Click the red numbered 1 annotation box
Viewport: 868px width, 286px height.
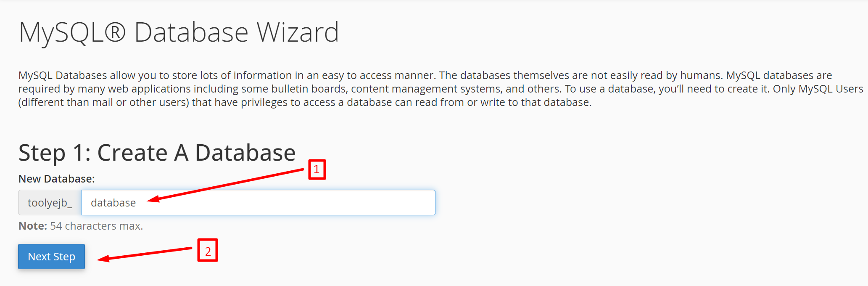pyautogui.click(x=317, y=169)
